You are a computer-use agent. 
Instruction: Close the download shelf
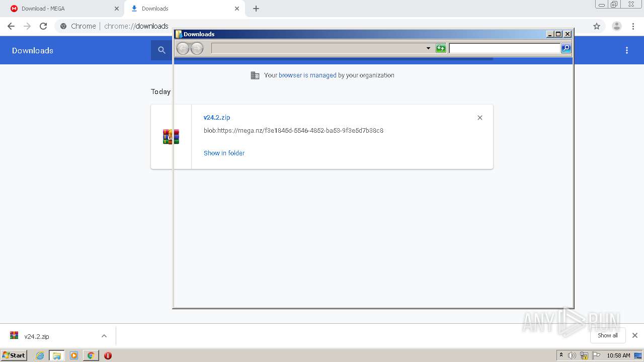(x=635, y=335)
